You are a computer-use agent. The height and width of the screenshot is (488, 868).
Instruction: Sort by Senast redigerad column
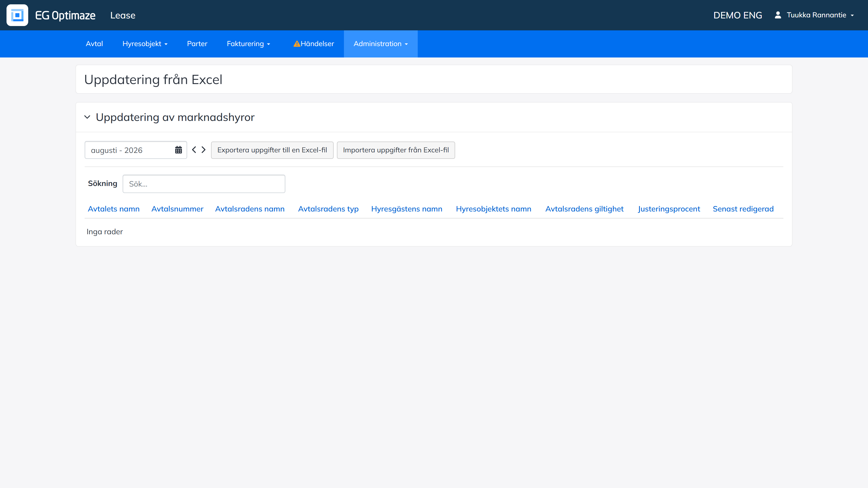(743, 209)
